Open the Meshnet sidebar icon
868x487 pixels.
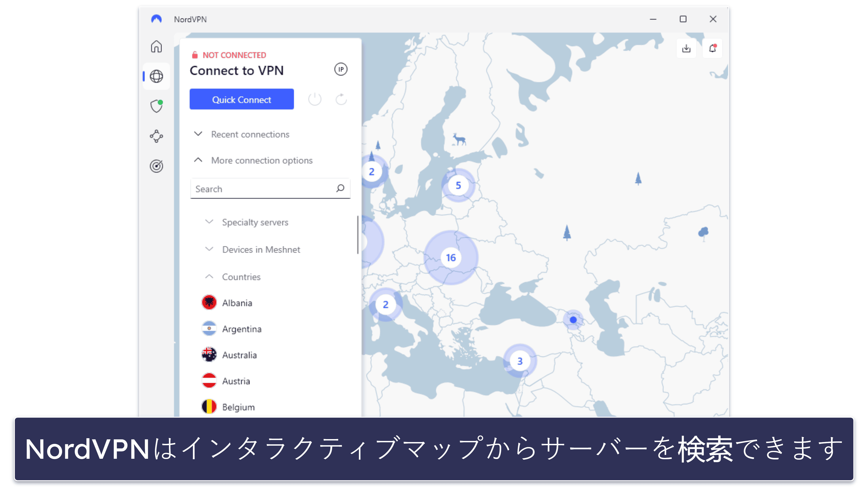point(156,136)
